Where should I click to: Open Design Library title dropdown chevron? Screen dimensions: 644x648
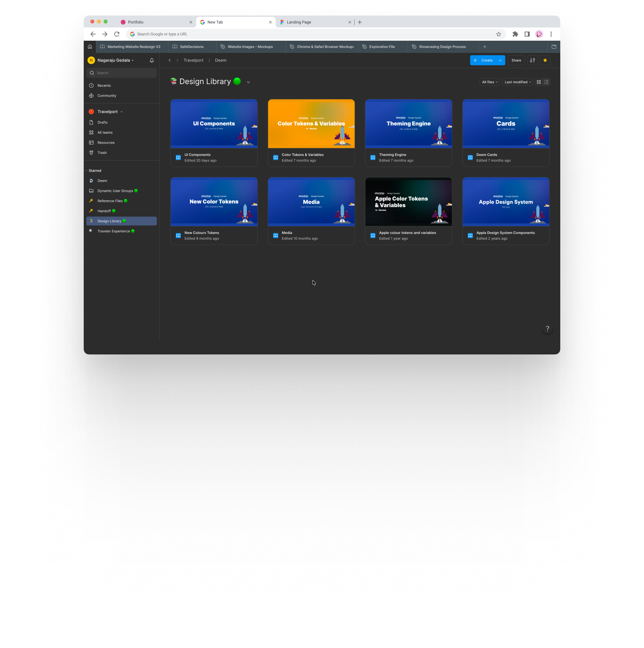coord(248,82)
